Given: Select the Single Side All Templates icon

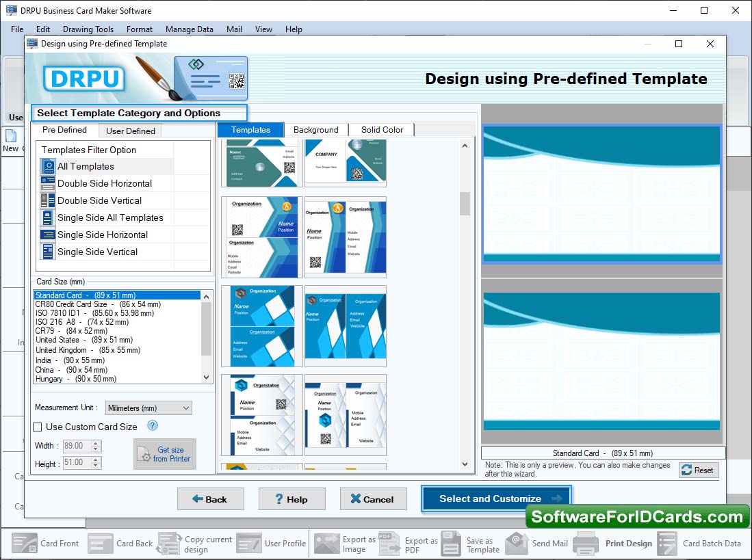Looking at the screenshot, I should [47, 217].
